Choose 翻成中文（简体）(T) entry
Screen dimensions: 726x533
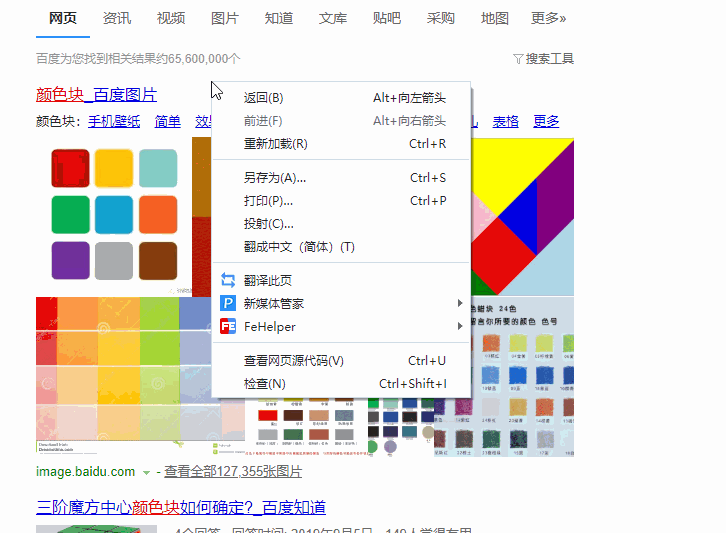pos(341,247)
